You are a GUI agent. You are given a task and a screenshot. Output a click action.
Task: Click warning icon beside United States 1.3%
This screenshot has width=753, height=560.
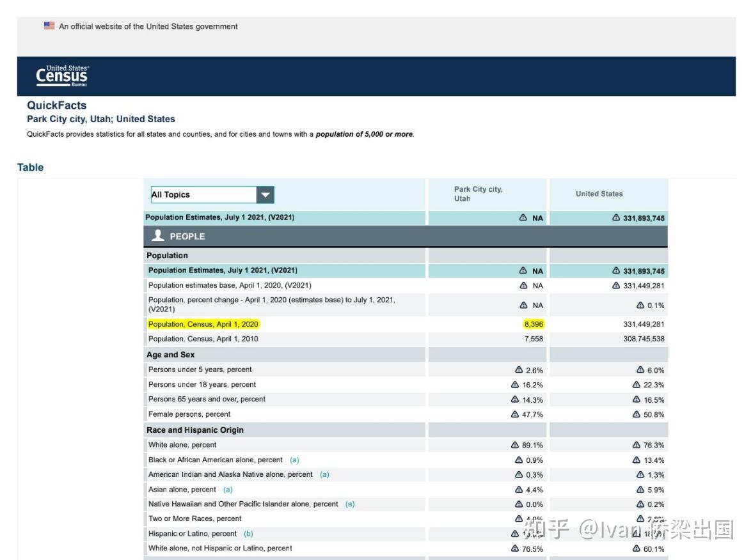(x=640, y=474)
